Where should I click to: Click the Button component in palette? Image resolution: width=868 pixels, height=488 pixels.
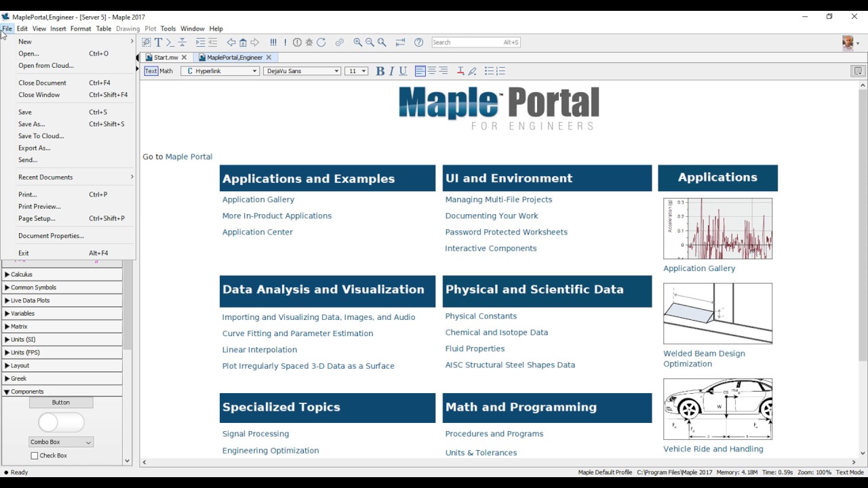pyautogui.click(x=61, y=403)
